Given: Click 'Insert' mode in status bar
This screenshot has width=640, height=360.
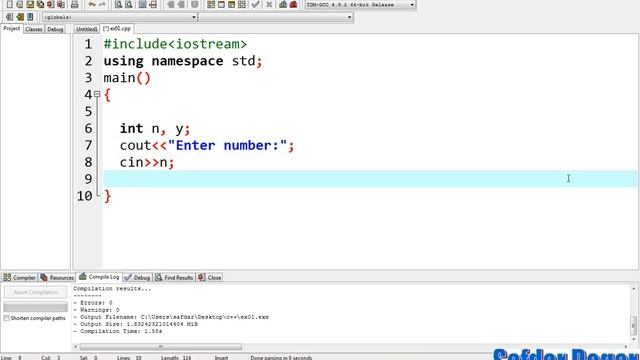Looking at the screenshot, I should [x=222, y=358].
